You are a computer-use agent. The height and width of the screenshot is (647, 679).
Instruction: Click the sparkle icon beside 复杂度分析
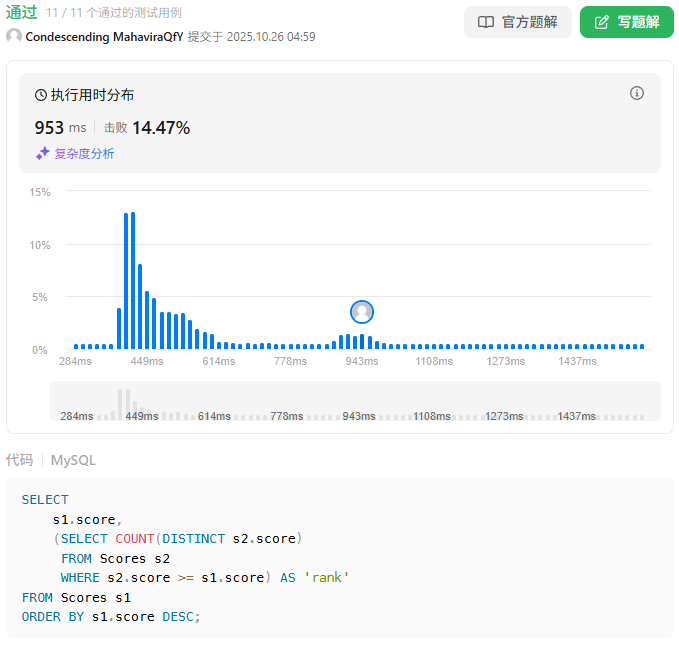43,154
